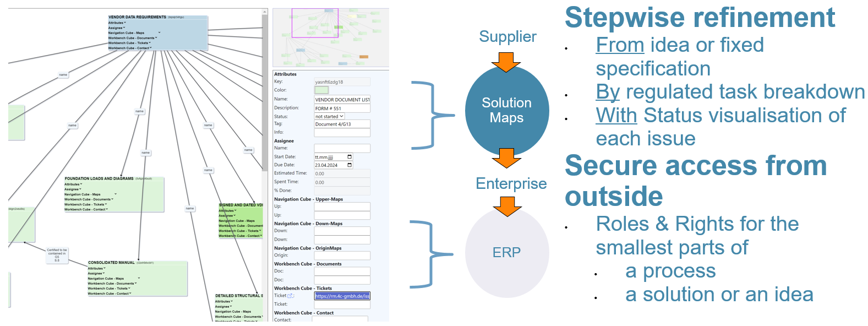Expand Navigation Cube - Maps in FOUNDATION LOADS node

(116, 194)
